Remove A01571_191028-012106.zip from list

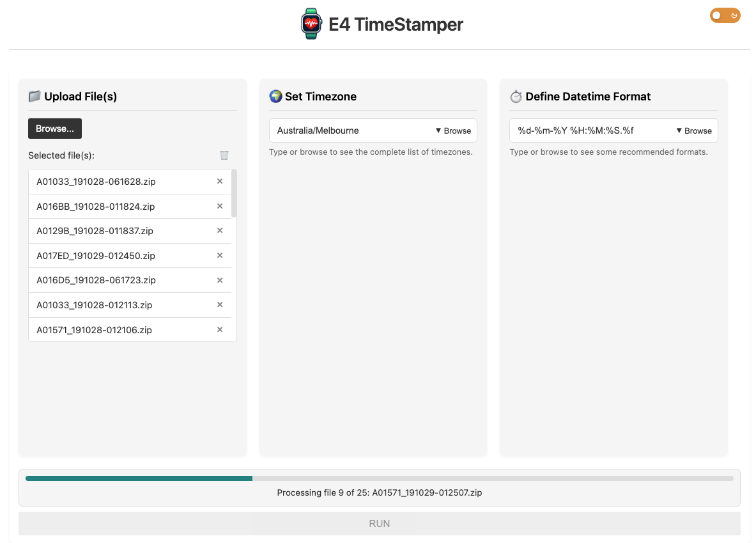click(x=220, y=329)
